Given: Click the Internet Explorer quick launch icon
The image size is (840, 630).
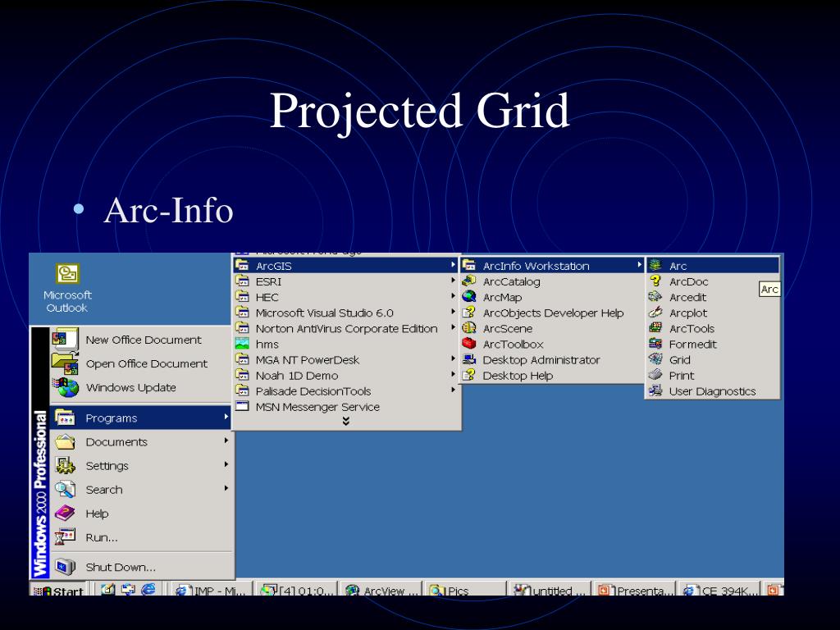Looking at the screenshot, I should (x=148, y=589).
